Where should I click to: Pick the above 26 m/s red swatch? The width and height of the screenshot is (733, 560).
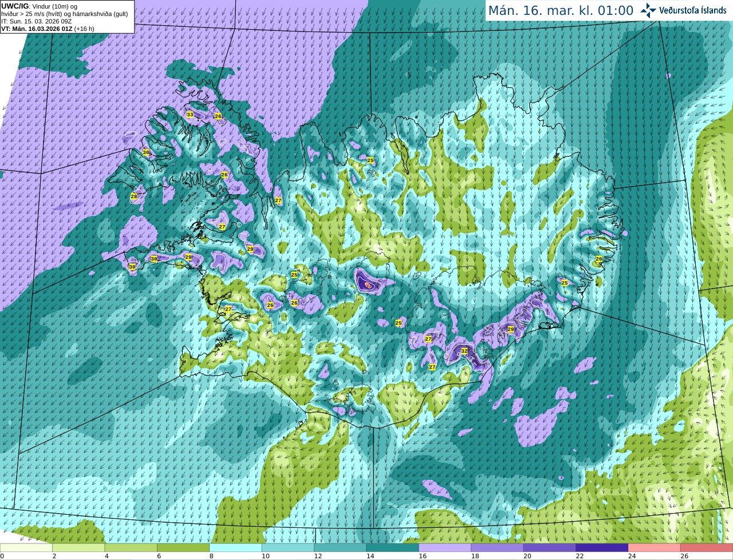[707, 547]
